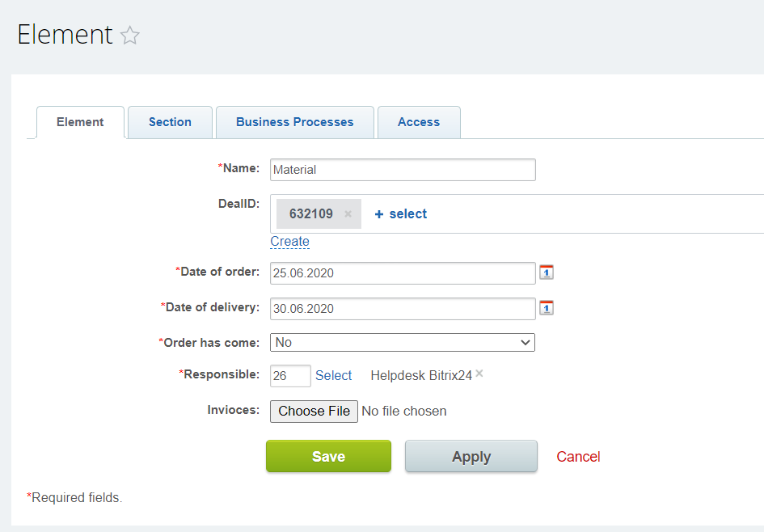
Task: Select the Element tab
Action: [80, 122]
